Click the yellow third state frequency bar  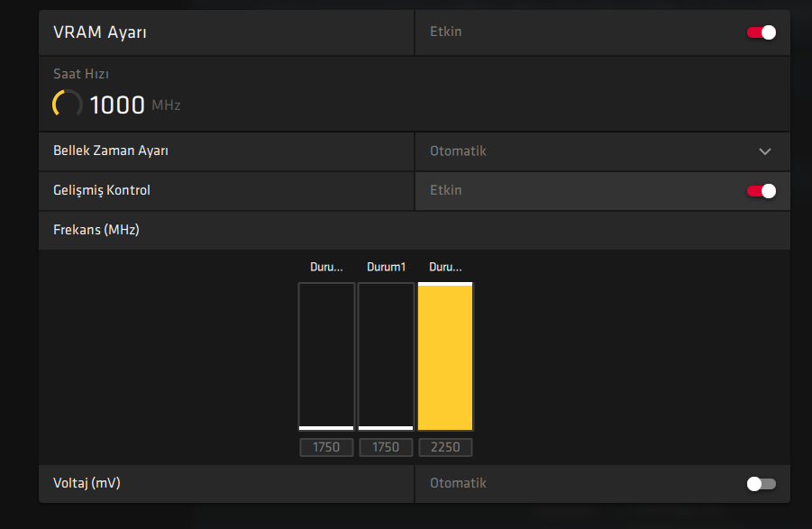click(x=445, y=357)
